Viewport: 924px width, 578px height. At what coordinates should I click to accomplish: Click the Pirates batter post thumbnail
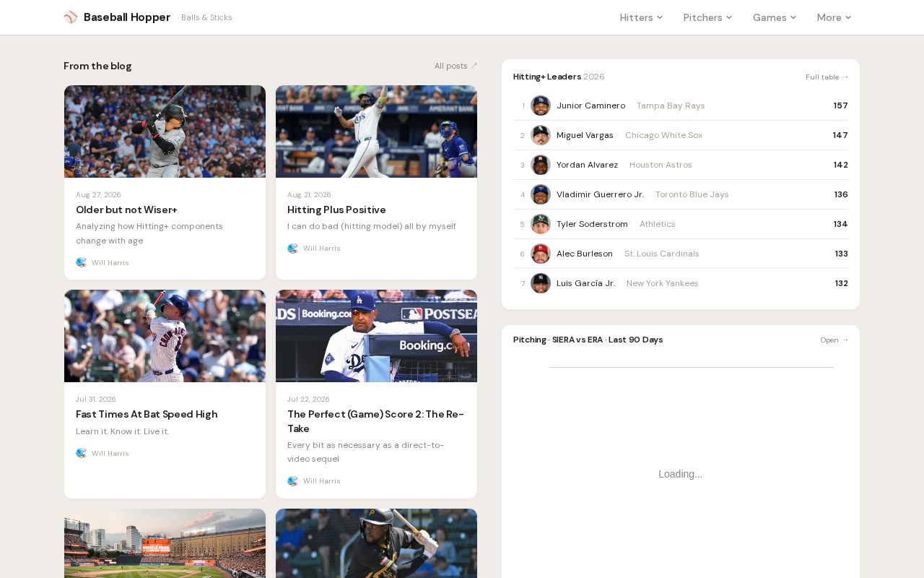pyautogui.click(x=376, y=543)
